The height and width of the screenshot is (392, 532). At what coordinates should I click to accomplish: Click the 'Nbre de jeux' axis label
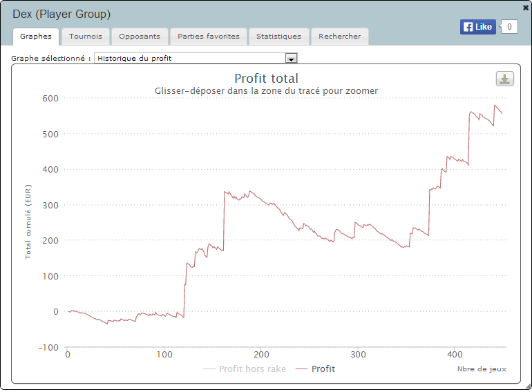(x=482, y=369)
